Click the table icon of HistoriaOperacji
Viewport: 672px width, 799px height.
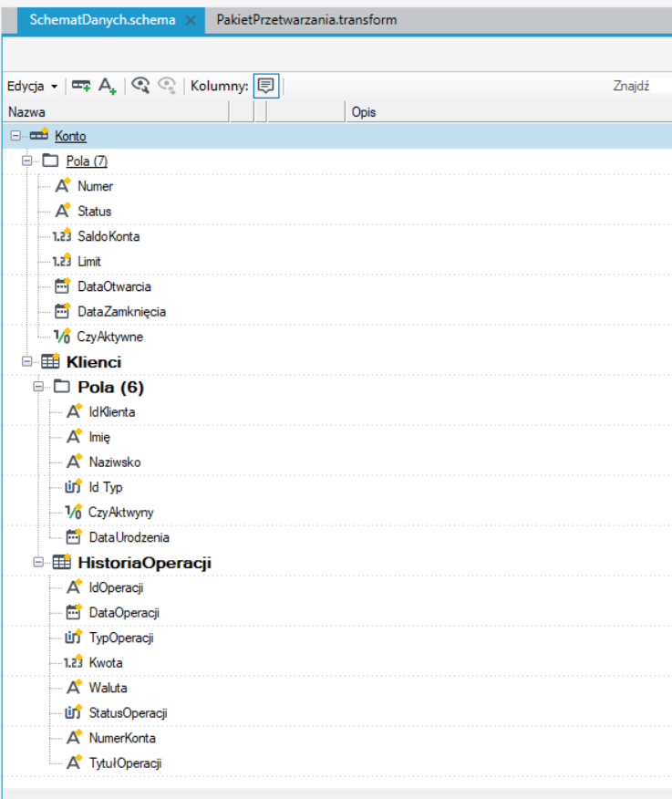point(62,562)
